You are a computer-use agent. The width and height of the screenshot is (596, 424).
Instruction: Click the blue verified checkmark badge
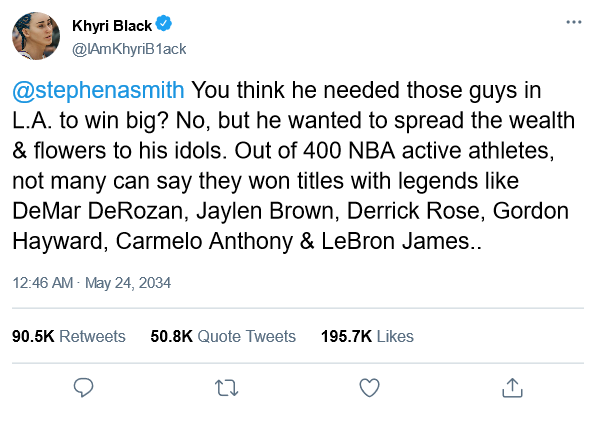164,24
